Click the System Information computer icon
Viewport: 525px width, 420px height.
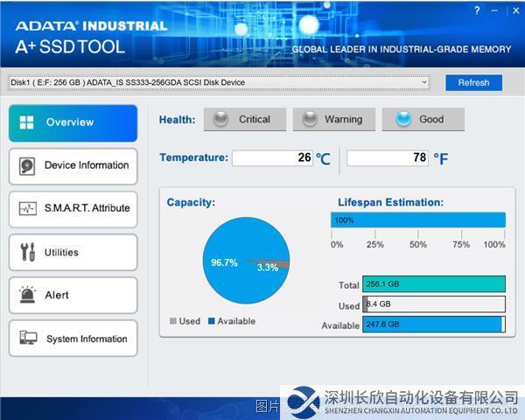[x=28, y=339]
